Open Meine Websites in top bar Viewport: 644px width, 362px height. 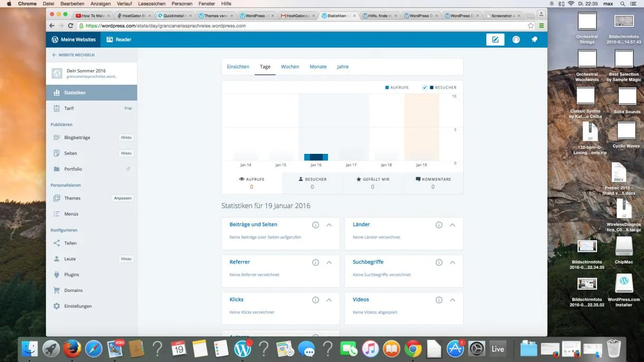[x=73, y=40]
